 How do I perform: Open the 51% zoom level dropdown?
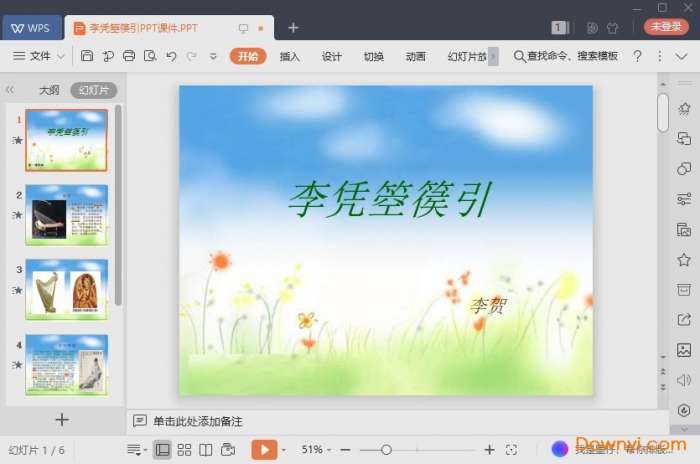tap(316, 450)
